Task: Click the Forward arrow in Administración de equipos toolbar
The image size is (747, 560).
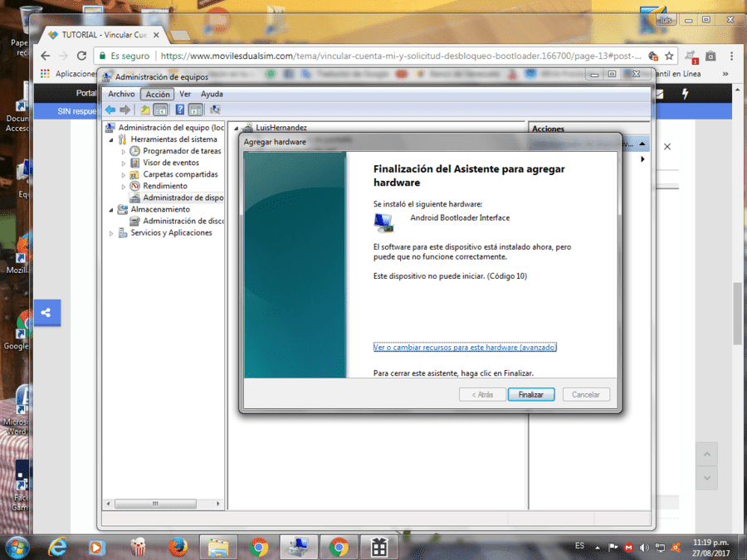Action: [x=124, y=110]
